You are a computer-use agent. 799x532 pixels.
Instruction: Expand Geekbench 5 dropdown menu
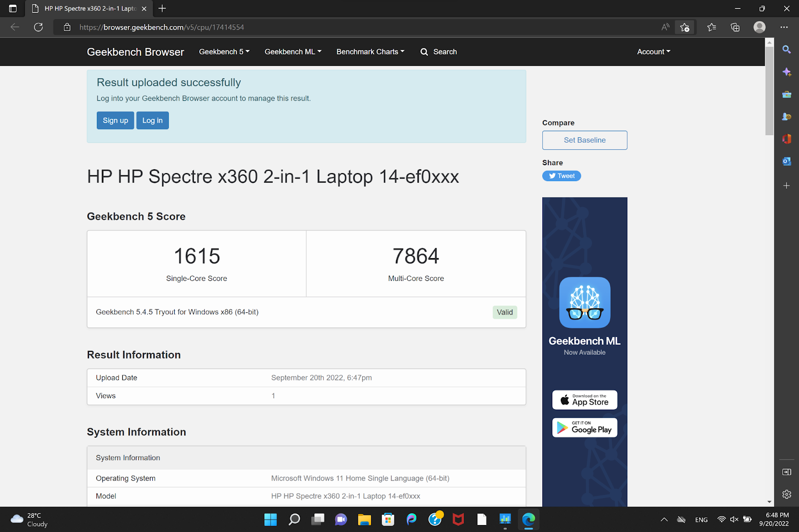(x=224, y=51)
